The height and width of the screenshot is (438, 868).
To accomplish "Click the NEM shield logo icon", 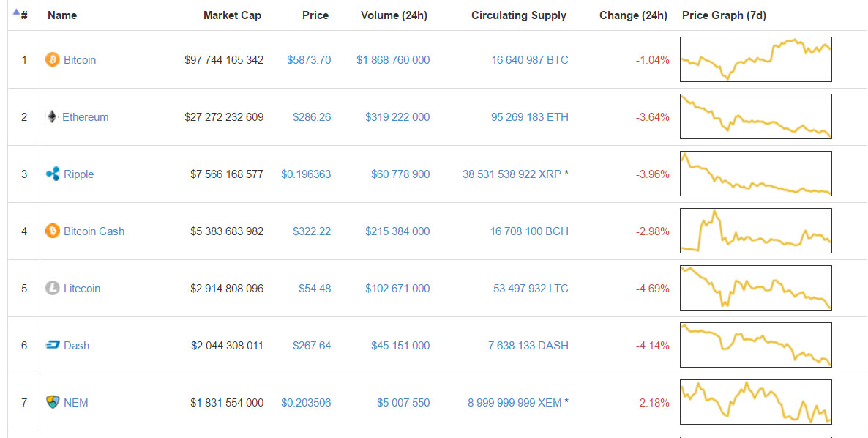I will coord(53,402).
